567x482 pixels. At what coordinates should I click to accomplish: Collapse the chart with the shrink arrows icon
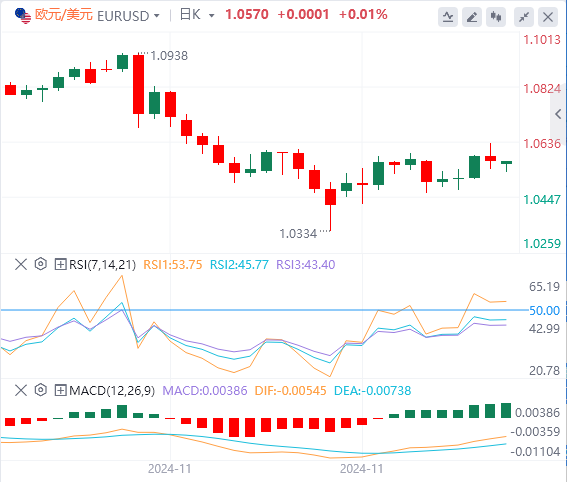pyautogui.click(x=524, y=17)
